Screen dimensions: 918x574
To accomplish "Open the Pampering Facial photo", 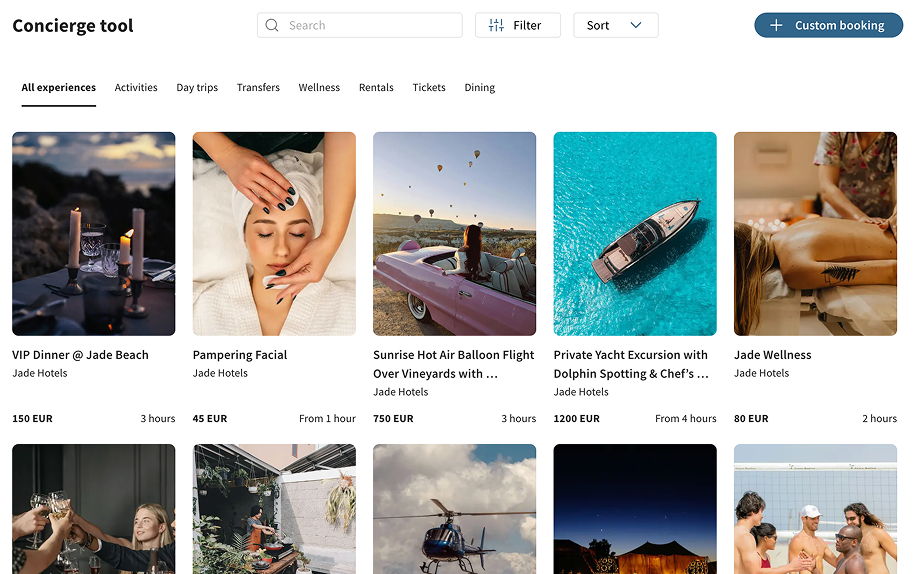I will click(x=274, y=234).
